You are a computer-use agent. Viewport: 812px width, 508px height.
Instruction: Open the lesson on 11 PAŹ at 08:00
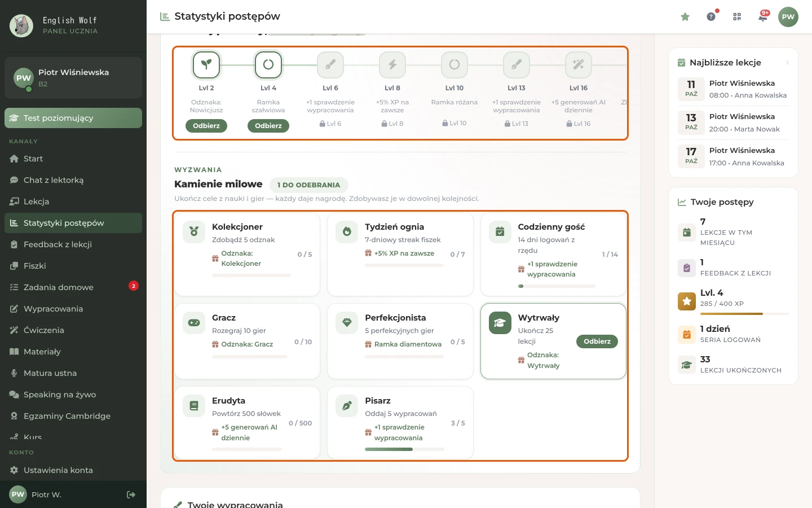[733, 89]
